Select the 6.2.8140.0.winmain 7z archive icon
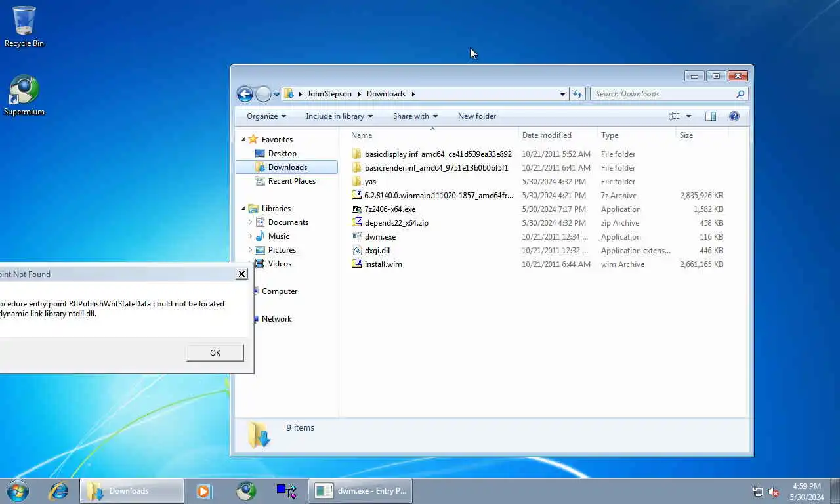This screenshot has height=504, width=840. (357, 196)
